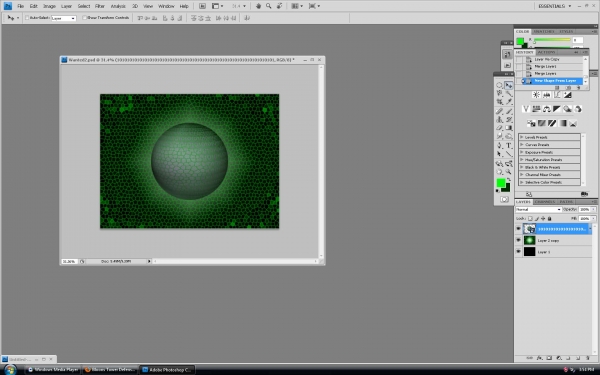
Task: Select the Elliptical Marquee tool
Action: click(499, 85)
